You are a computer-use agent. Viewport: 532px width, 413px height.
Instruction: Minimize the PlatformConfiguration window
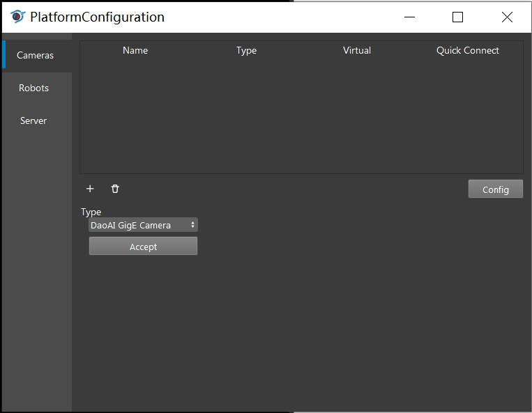tap(409, 17)
